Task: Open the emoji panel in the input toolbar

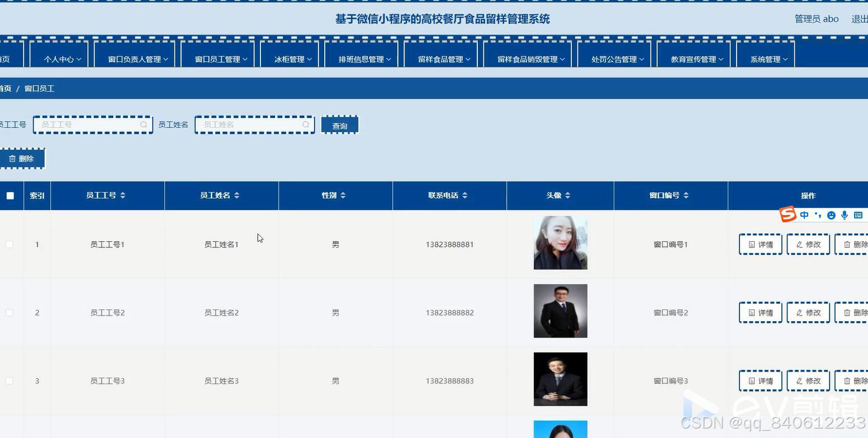Action: point(831,215)
